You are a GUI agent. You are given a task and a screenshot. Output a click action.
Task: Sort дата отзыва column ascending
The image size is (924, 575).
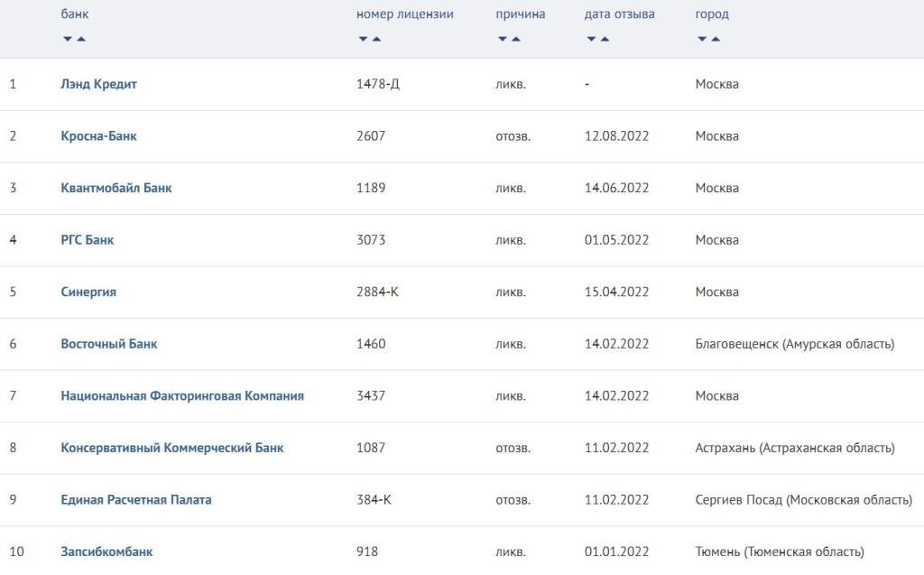[x=605, y=39]
